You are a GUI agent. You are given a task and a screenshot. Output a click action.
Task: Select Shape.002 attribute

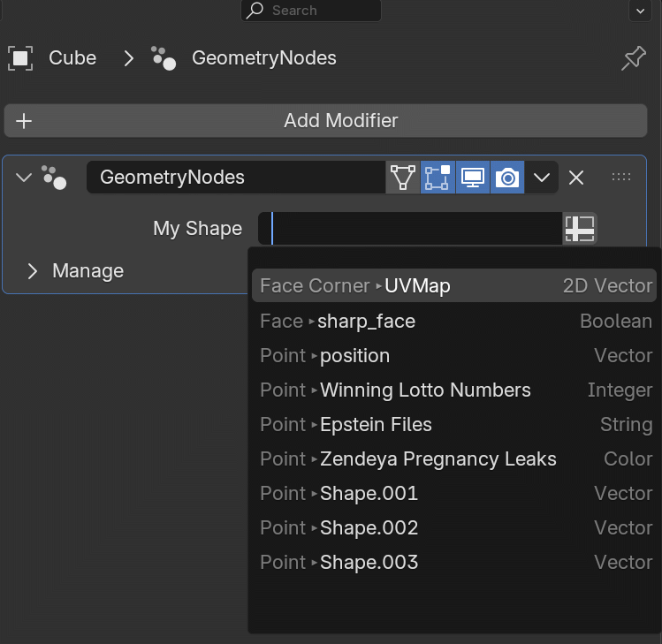pyautogui.click(x=454, y=528)
